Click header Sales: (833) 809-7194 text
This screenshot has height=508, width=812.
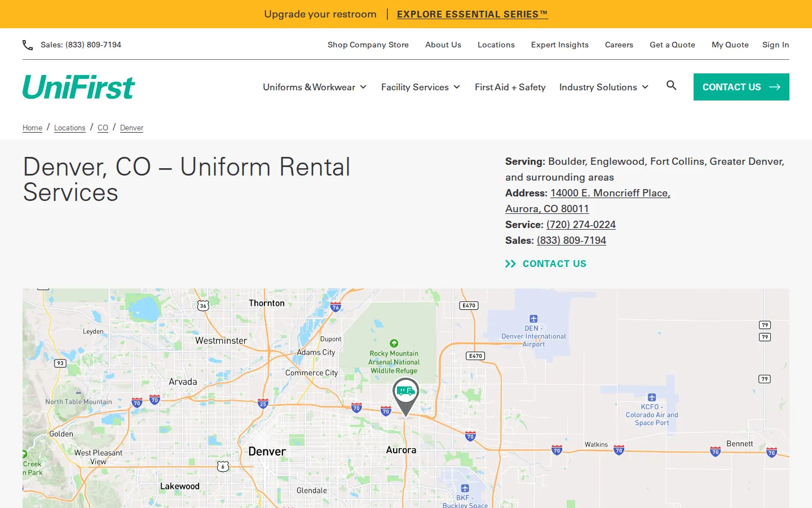tap(81, 45)
